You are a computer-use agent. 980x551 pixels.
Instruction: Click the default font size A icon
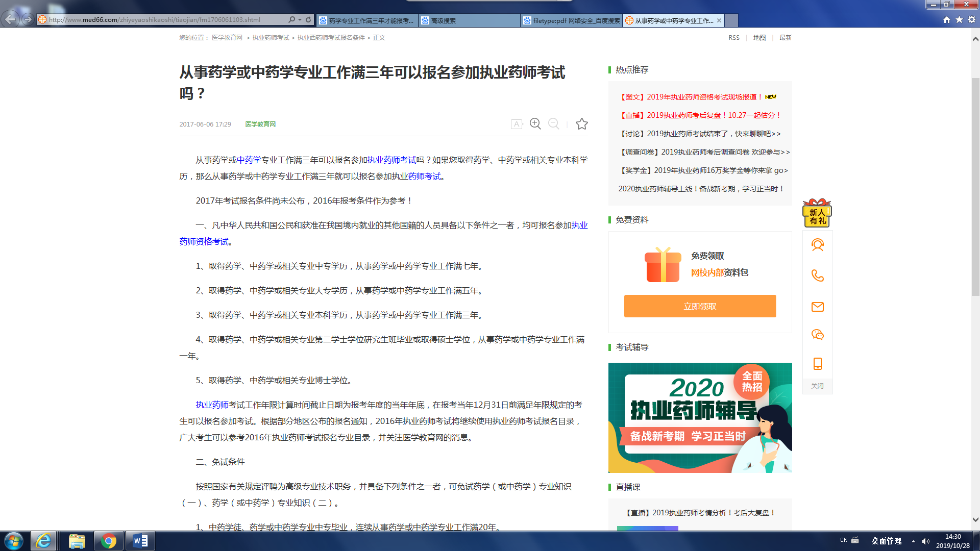click(517, 124)
